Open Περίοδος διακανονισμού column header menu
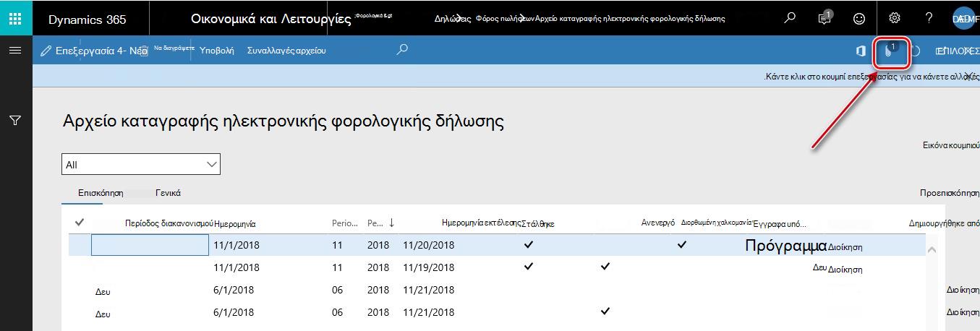This screenshot has height=331, width=980. coord(169,224)
